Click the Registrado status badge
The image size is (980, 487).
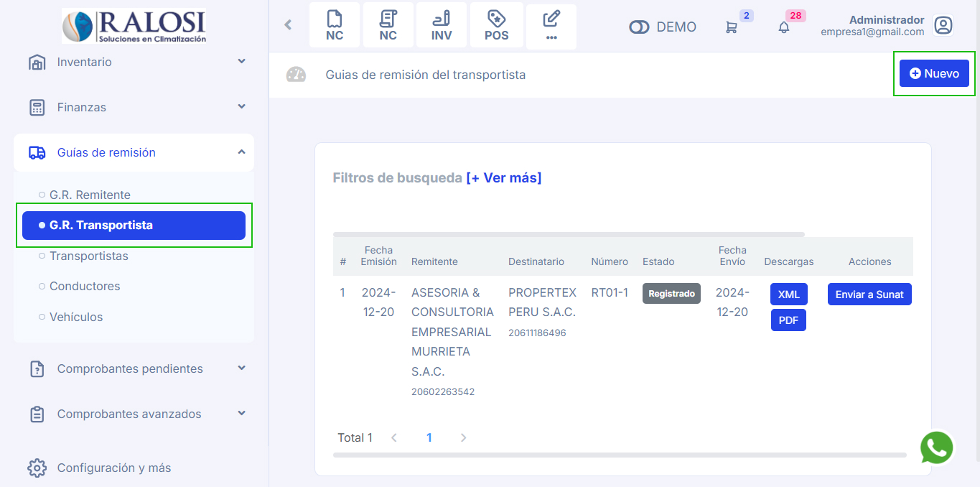(x=671, y=293)
